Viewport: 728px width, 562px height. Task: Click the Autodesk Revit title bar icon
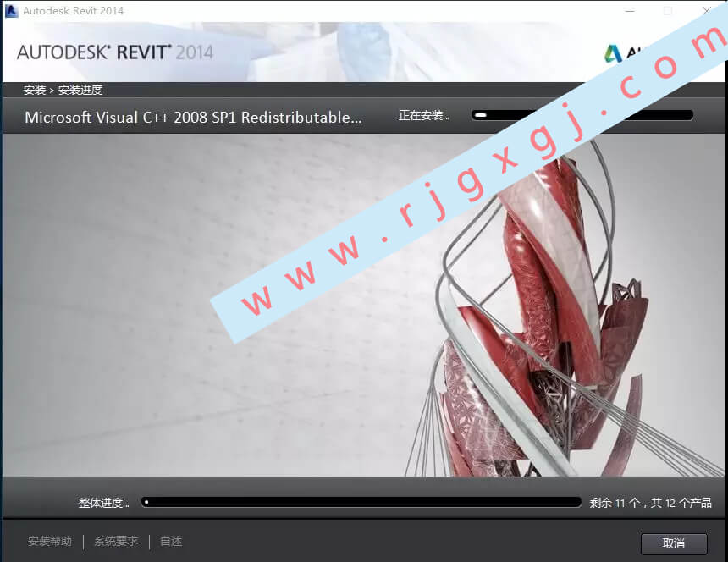[11, 11]
